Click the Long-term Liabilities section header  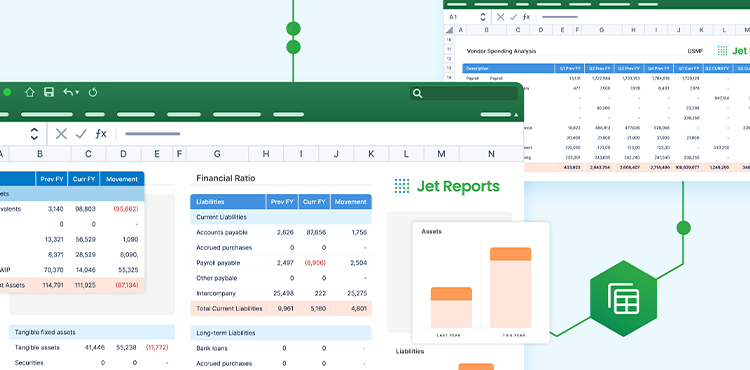click(281, 333)
